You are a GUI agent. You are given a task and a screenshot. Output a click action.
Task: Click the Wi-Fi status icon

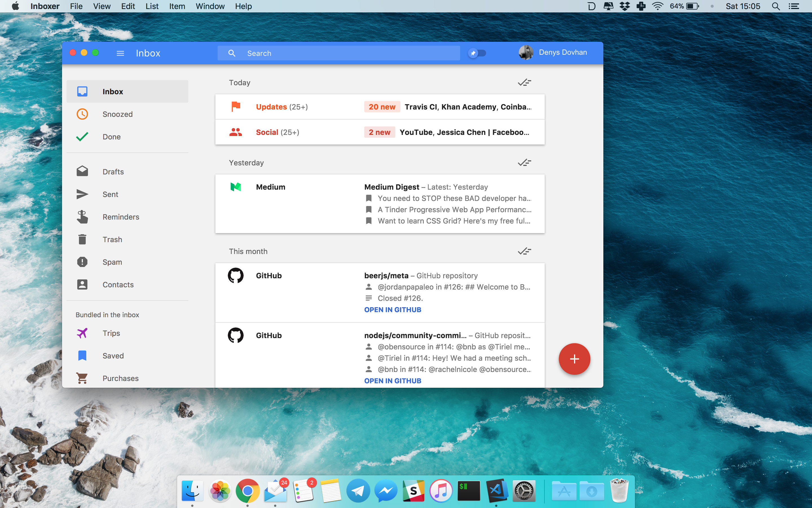coord(658,6)
